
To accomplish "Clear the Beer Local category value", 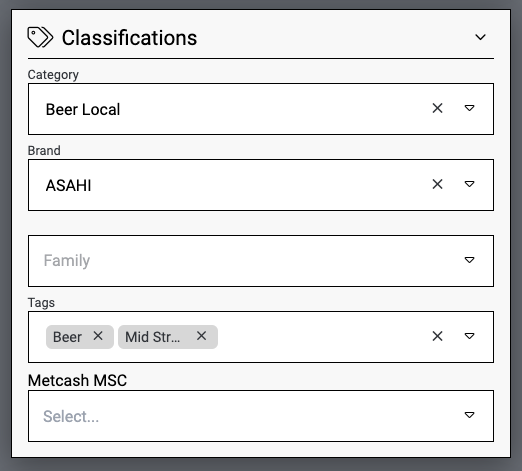I will [x=437, y=108].
